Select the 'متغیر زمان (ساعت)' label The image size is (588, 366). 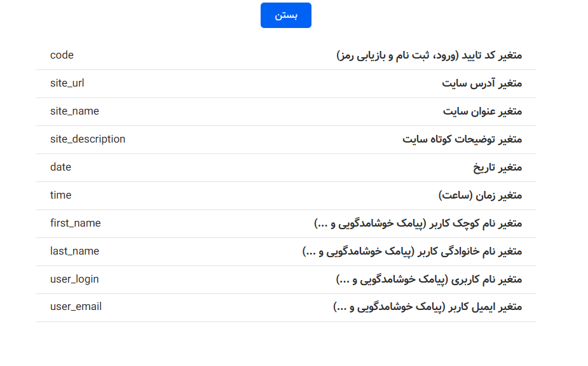pos(480,196)
